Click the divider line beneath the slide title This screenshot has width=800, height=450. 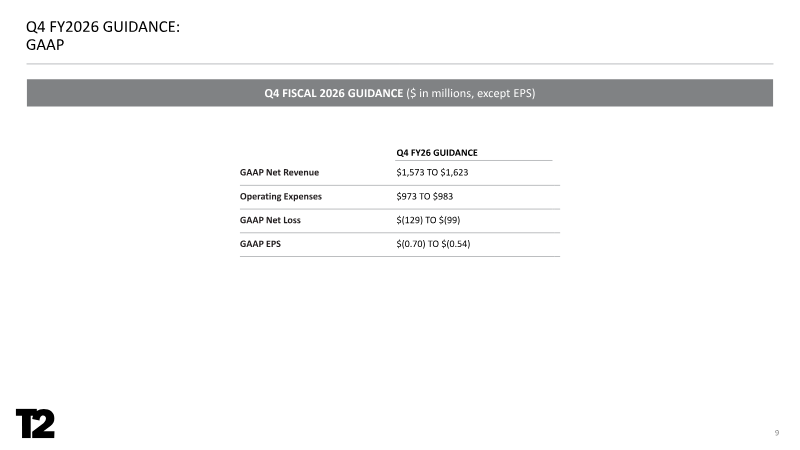pyautogui.click(x=400, y=64)
